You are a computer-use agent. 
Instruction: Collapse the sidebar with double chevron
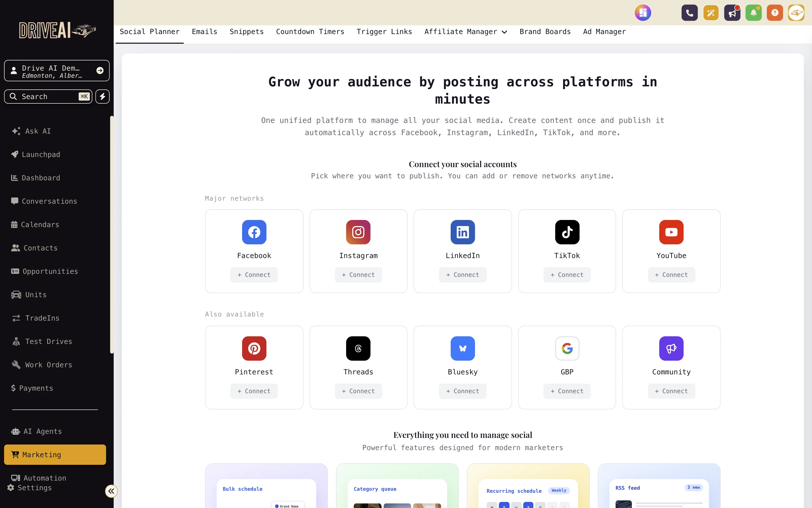111,491
